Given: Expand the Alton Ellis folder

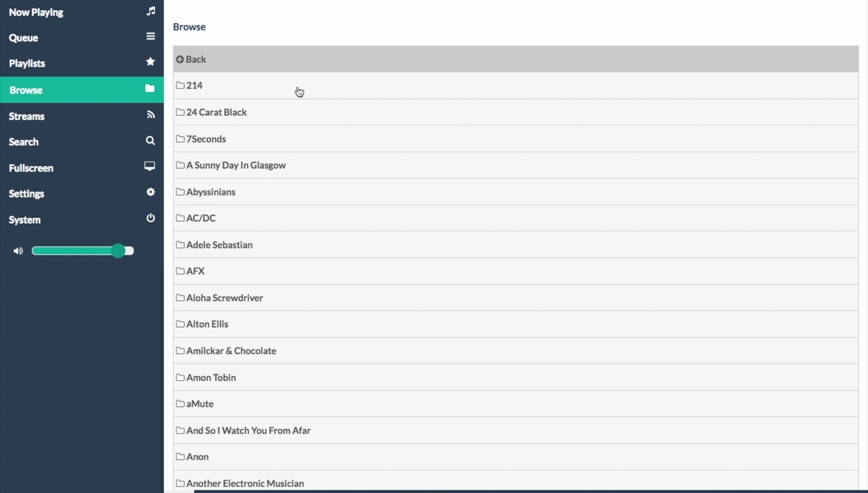Looking at the screenshot, I should (207, 324).
